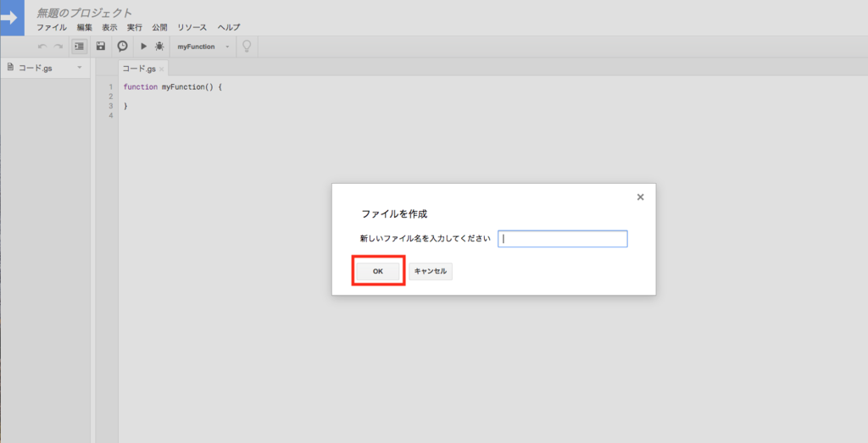Open the 実行 menu
This screenshot has height=443, width=868.
tap(135, 27)
